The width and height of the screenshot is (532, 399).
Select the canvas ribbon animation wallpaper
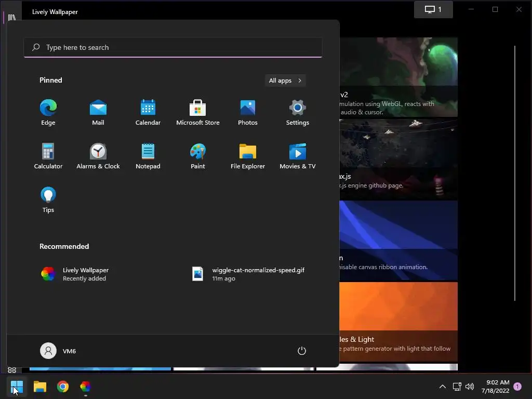pyautogui.click(x=398, y=240)
